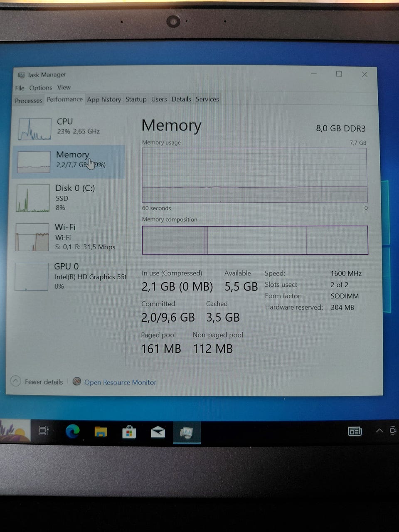
Task: Click the 8,0 GB DDR3 label
Action: (x=341, y=128)
